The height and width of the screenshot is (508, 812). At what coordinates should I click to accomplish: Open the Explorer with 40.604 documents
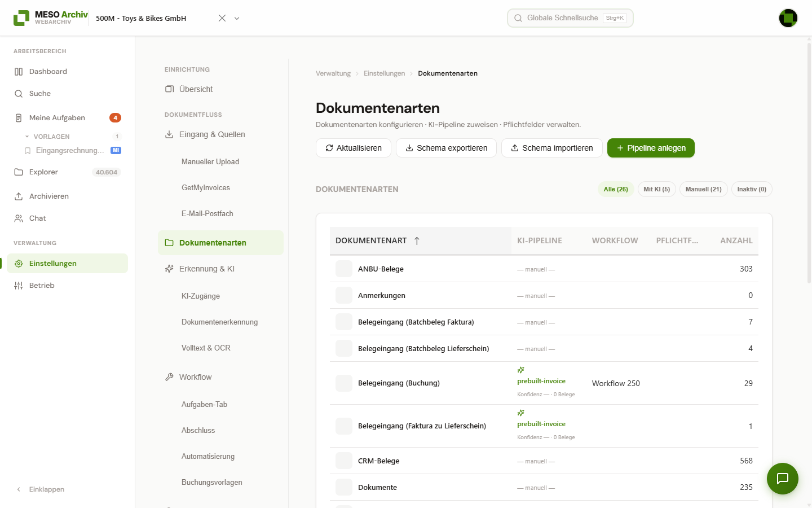click(67, 172)
